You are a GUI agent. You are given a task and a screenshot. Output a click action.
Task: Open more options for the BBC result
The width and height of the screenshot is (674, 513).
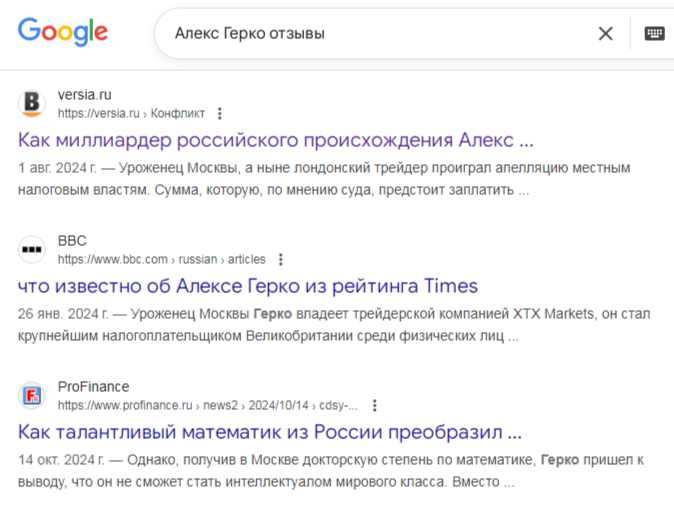(x=281, y=260)
